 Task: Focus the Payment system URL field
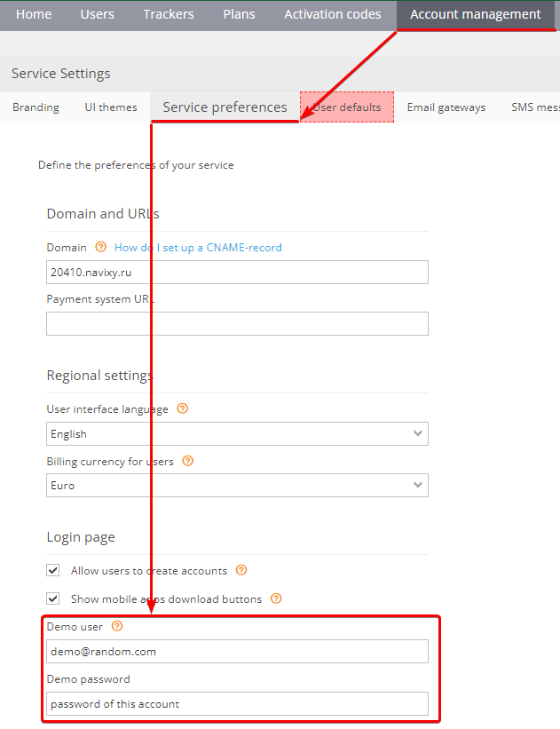pos(237,323)
